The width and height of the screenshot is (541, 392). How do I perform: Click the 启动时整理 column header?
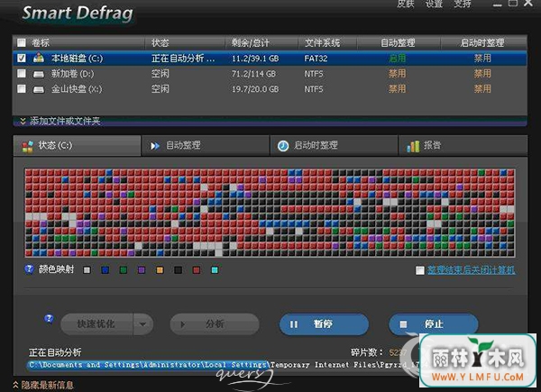pyautogui.click(x=483, y=42)
